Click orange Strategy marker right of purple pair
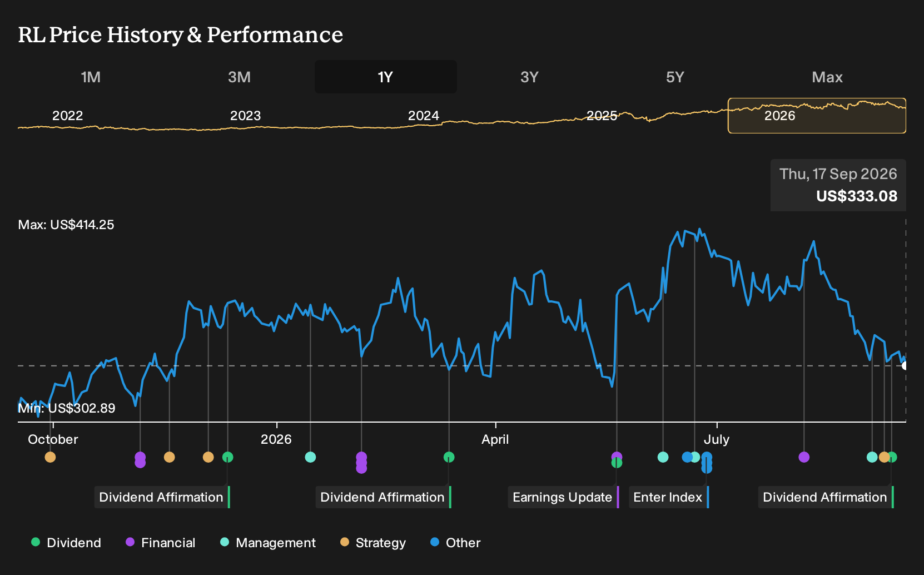Viewport: 924px width, 575px height. [170, 457]
